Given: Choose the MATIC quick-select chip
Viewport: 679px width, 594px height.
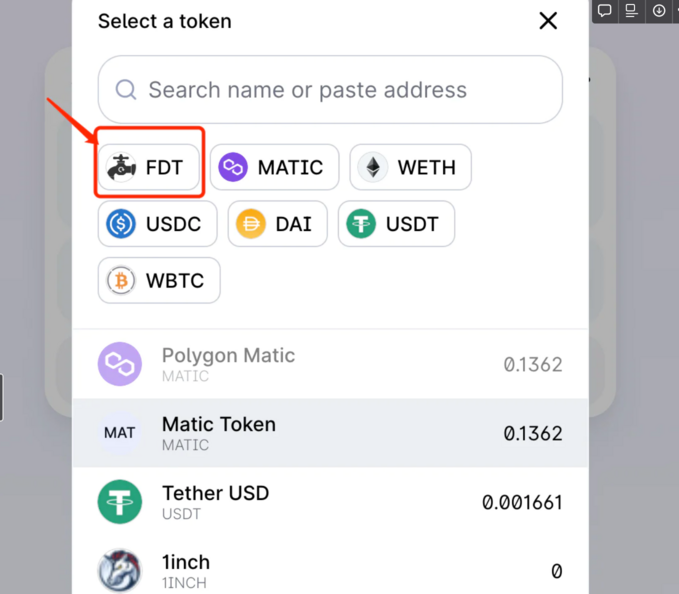Looking at the screenshot, I should coord(274,167).
